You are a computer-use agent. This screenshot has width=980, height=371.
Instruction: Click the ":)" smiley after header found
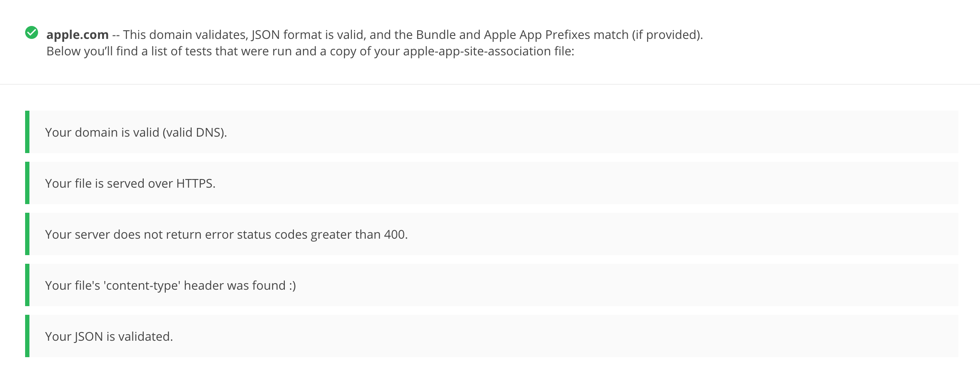point(293,285)
